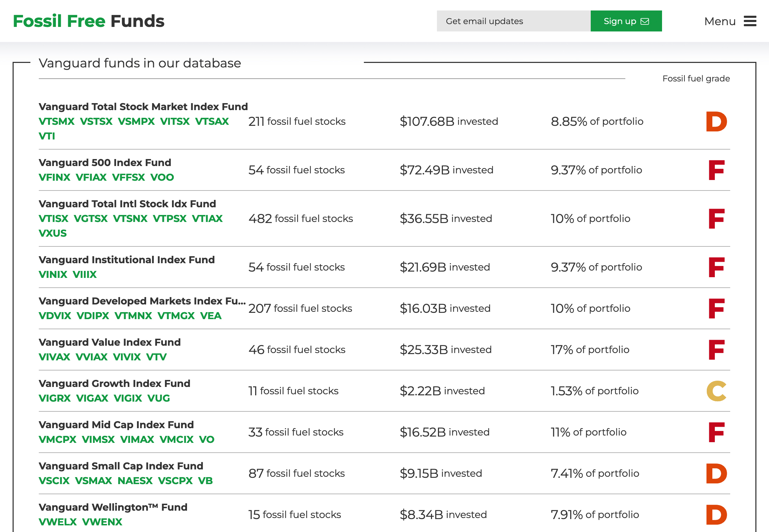Open the VMCIX ticker link
The width and height of the screenshot is (769, 532).
click(177, 439)
